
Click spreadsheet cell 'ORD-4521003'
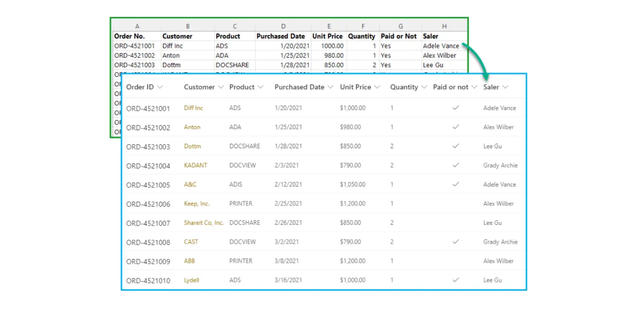pos(137,65)
